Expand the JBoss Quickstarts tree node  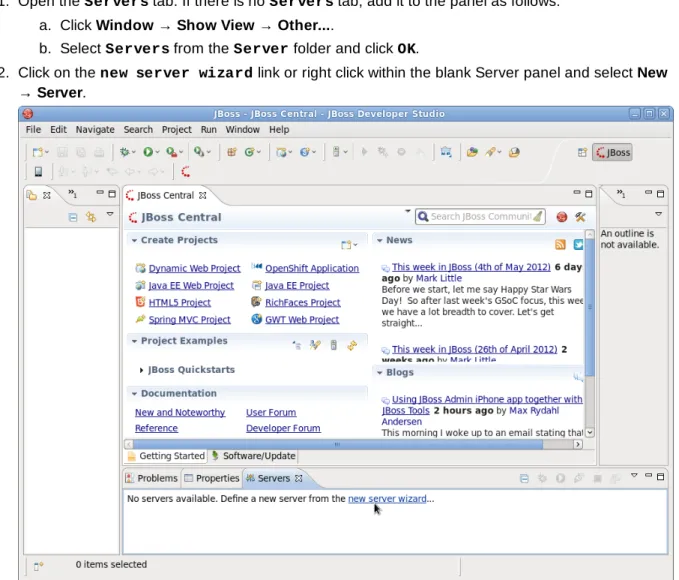[x=141, y=370]
